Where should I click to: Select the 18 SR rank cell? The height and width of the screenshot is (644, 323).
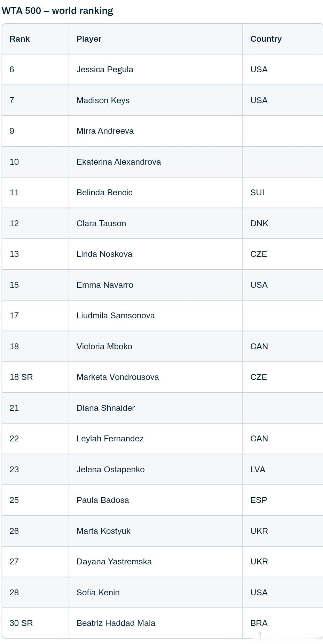(x=21, y=377)
